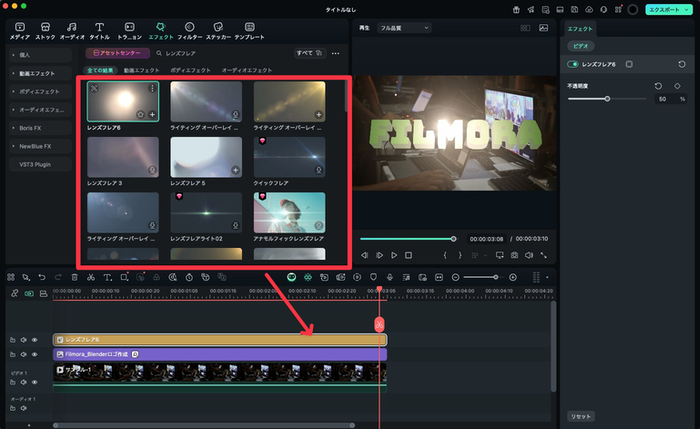
Task: Click the undo arrow in timeline toolbar
Action: click(41, 277)
